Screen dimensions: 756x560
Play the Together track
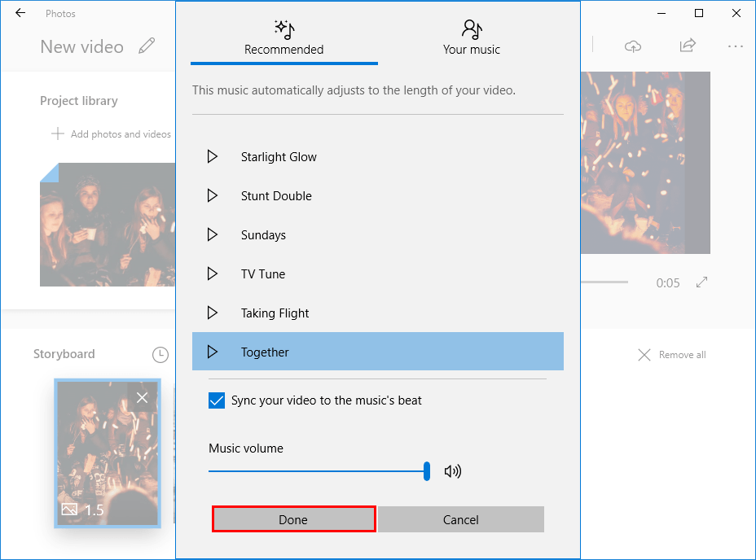click(x=213, y=352)
